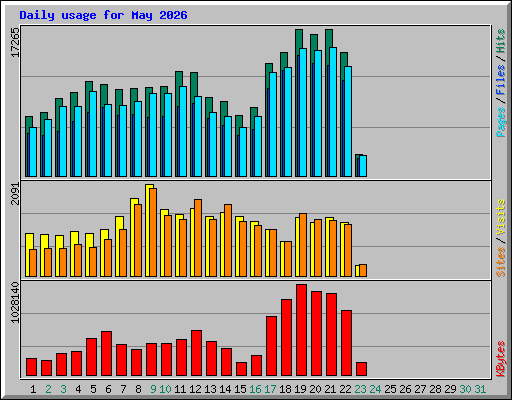Click day 26 on the x-axis
This screenshot has width=512, height=400.
tap(405, 389)
